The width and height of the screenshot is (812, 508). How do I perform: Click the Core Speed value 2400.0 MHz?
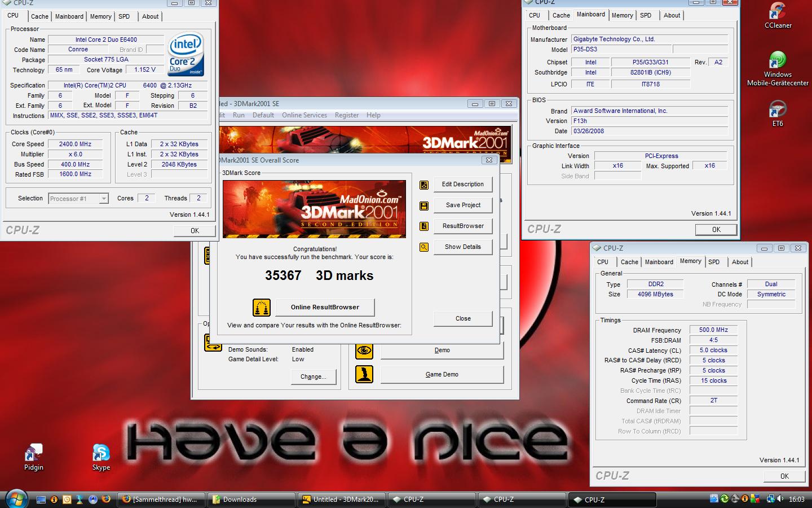point(75,144)
